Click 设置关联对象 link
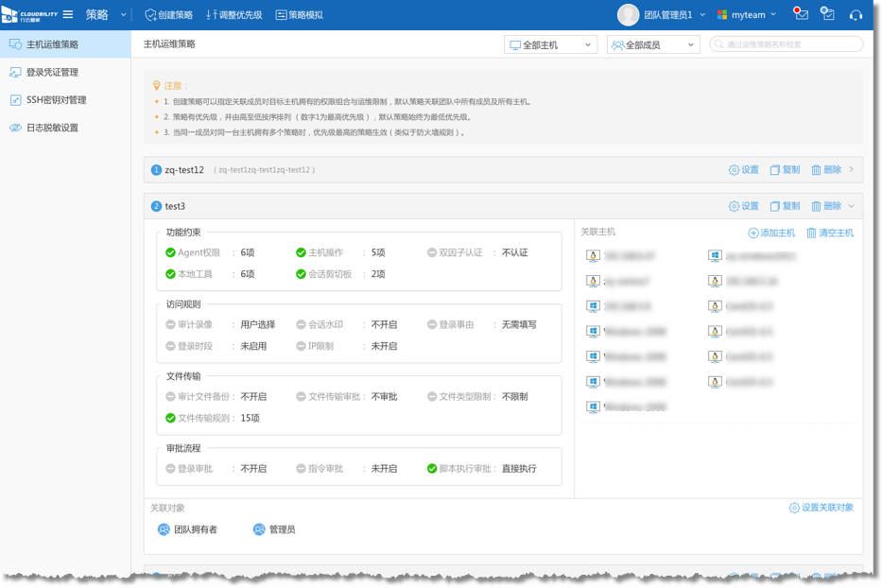882x588 pixels. pyautogui.click(x=821, y=508)
